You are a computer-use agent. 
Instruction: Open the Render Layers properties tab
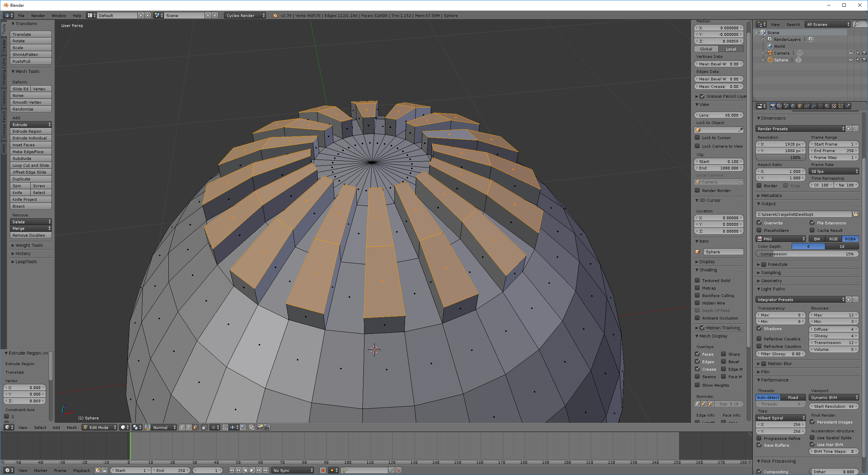[779, 106]
